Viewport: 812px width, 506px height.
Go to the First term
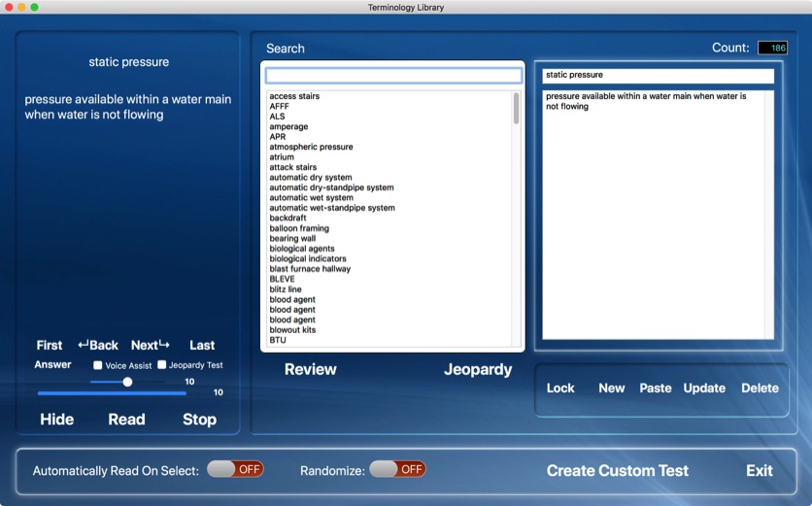pos(50,345)
